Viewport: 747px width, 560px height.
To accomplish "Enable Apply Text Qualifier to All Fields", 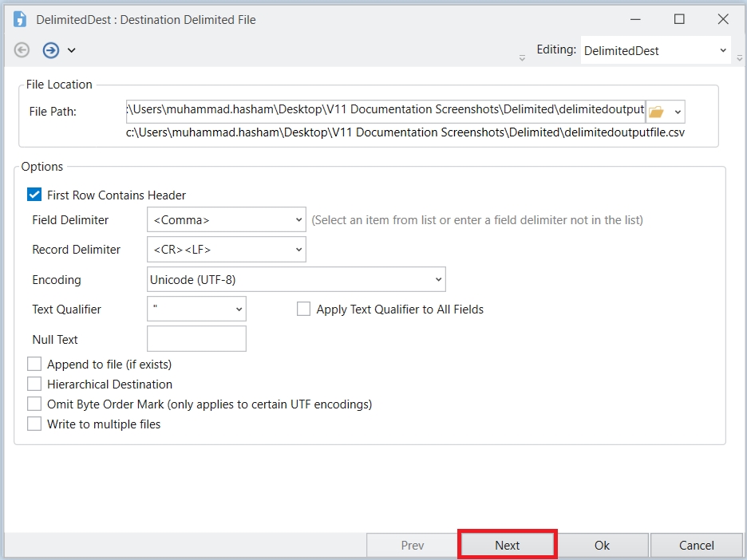I will point(303,309).
